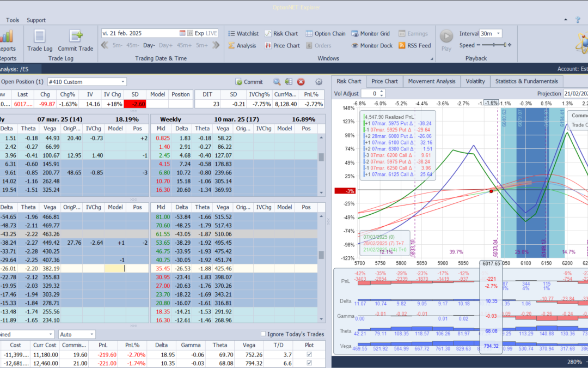Enable Ignore Today's Trades checkbox
The image size is (588, 368).
pos(264,334)
